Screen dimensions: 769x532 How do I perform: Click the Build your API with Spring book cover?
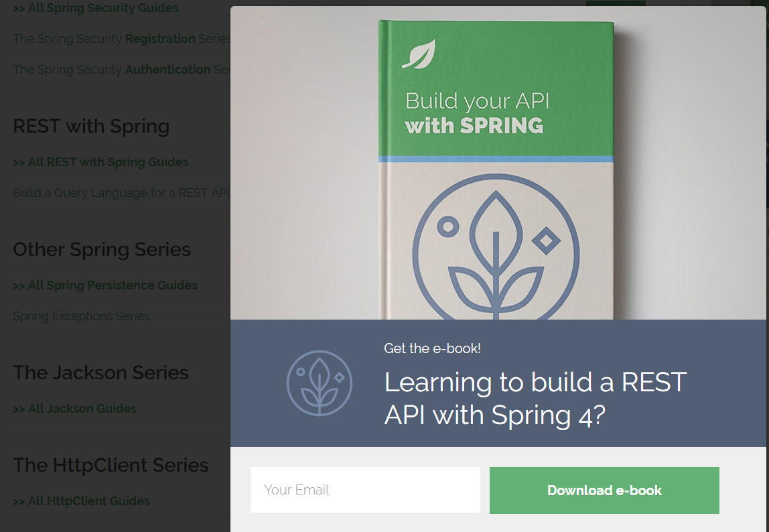click(x=496, y=170)
